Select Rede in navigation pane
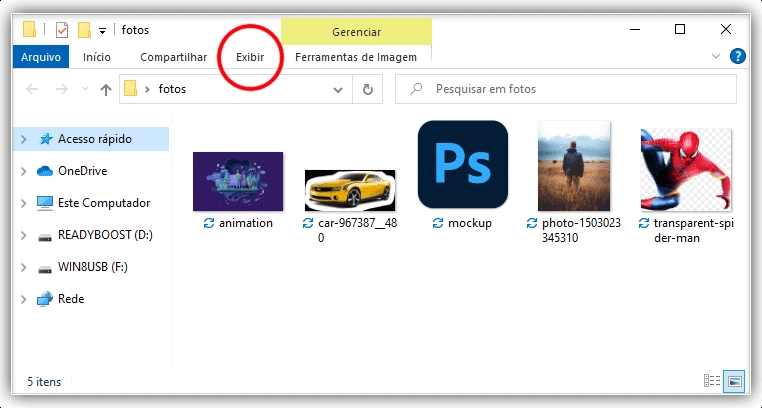This screenshot has width=762, height=408. click(x=71, y=299)
